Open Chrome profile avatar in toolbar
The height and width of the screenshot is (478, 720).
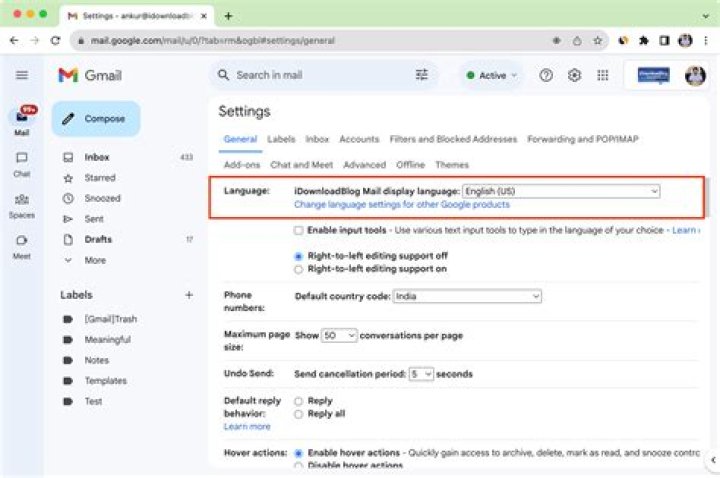(x=685, y=40)
